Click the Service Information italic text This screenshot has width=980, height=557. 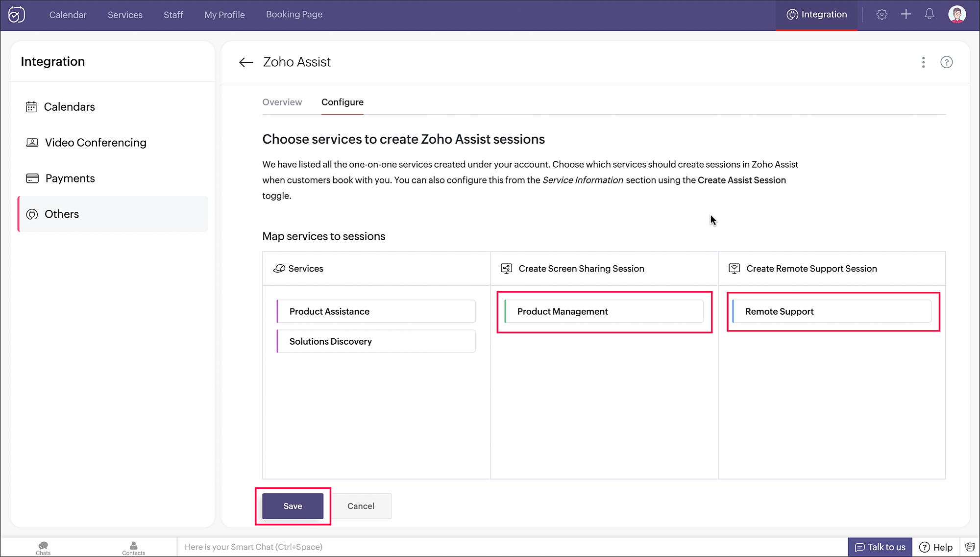coord(583,180)
